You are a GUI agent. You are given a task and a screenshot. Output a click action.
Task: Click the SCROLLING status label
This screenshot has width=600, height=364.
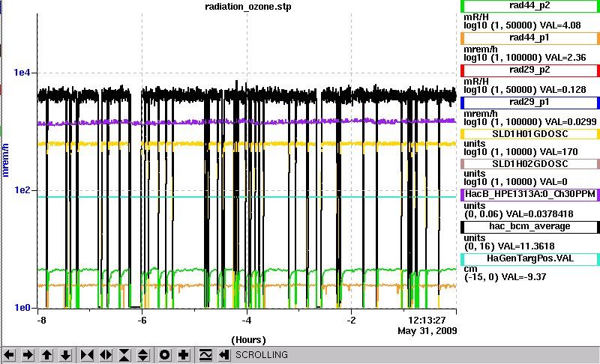pos(261,355)
